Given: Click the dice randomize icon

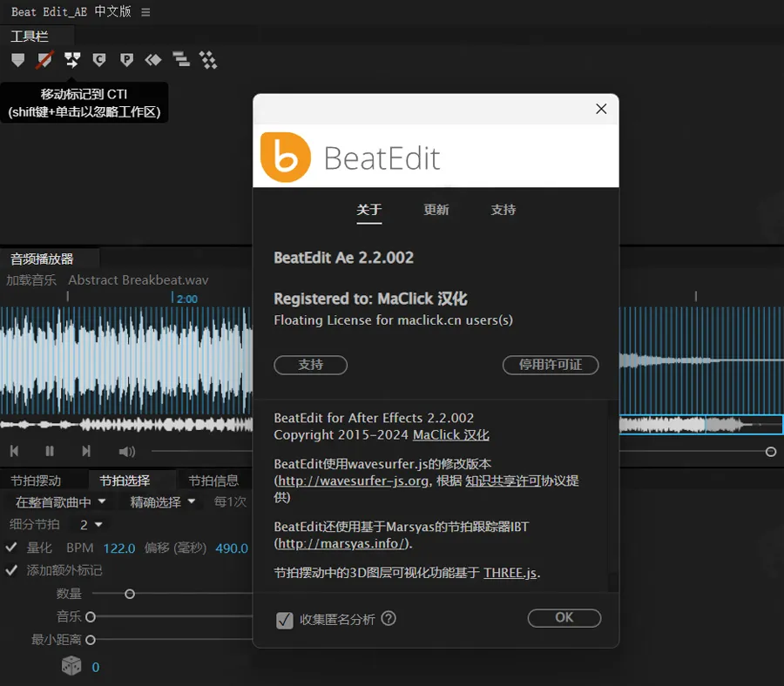Looking at the screenshot, I should (x=71, y=666).
